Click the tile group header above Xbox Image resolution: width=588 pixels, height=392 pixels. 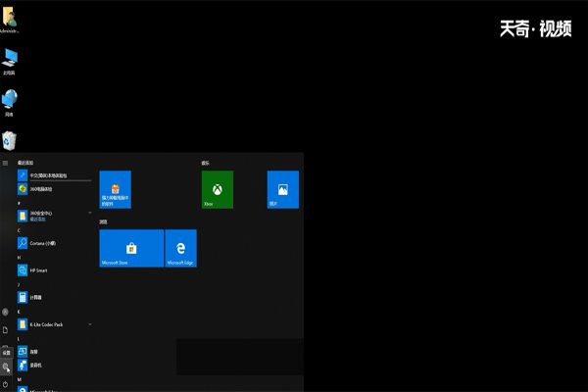click(205, 163)
